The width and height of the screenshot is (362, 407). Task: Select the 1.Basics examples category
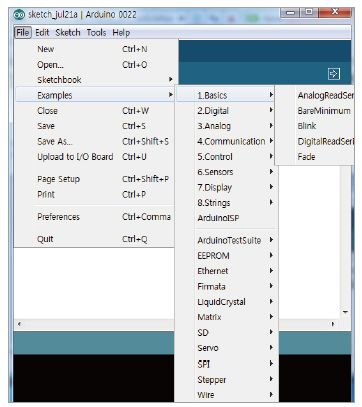point(225,95)
